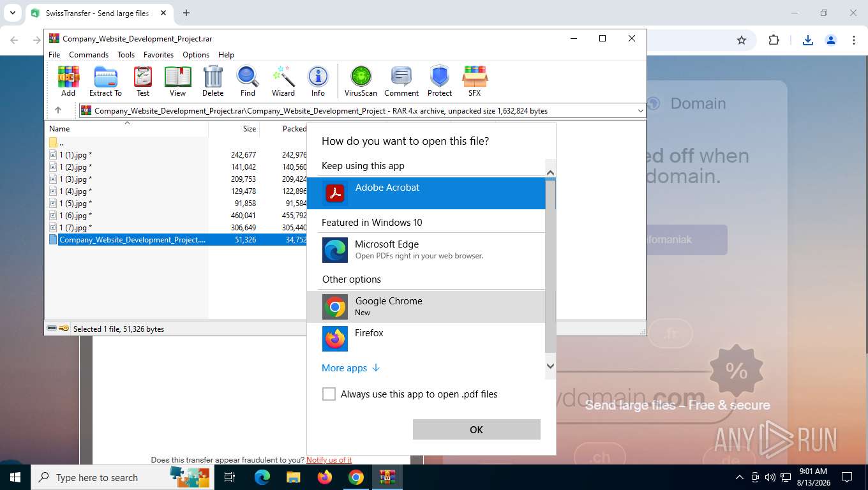Screen dimensions: 868x490
Task: Open Chrome profile avatar
Action: (x=831, y=40)
